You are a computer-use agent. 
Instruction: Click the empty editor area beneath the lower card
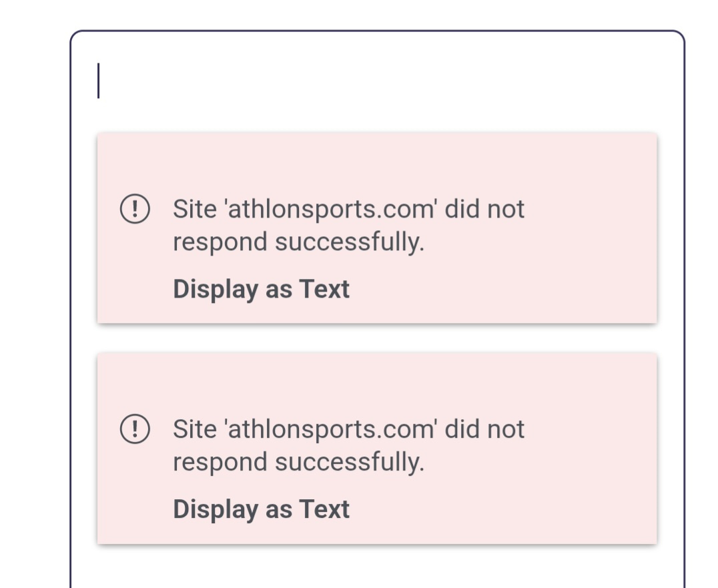coord(377,567)
